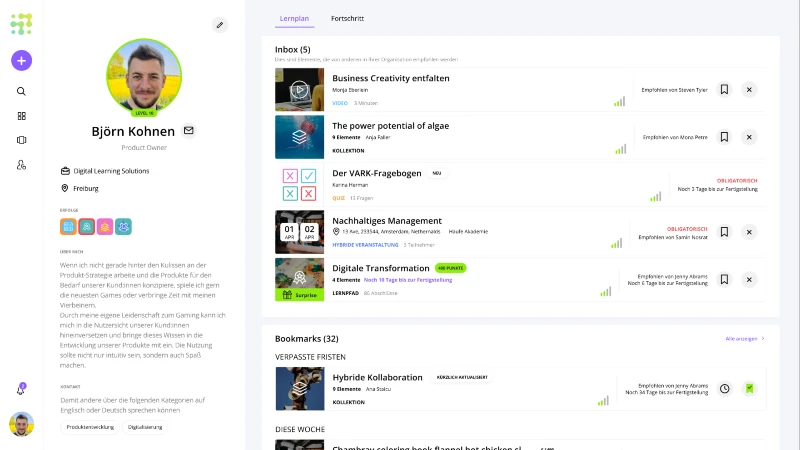Image resolution: width=800 pixels, height=450 pixels.
Task: Dismiss The power potential of algae
Action: pyautogui.click(x=749, y=137)
